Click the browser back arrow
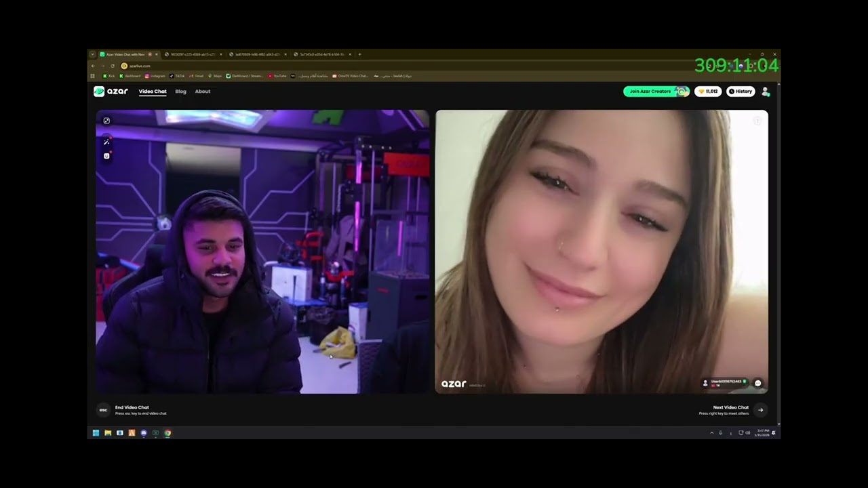Viewport: 868px width, 488px height. (x=93, y=66)
